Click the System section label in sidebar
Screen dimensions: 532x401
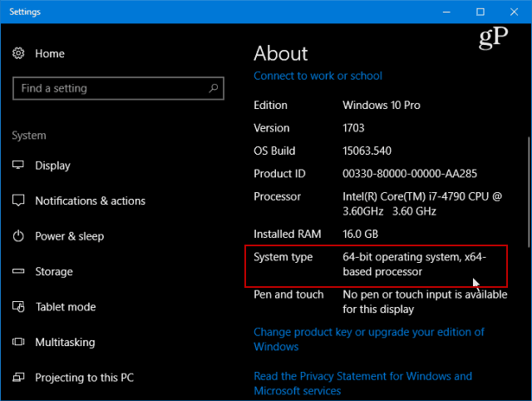[29, 136]
